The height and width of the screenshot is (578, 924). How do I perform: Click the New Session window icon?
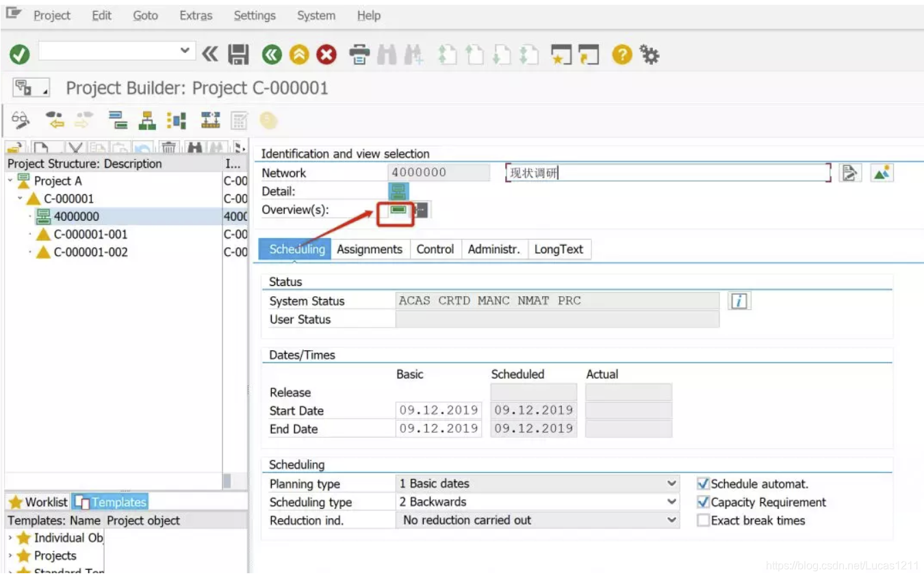[x=561, y=55]
